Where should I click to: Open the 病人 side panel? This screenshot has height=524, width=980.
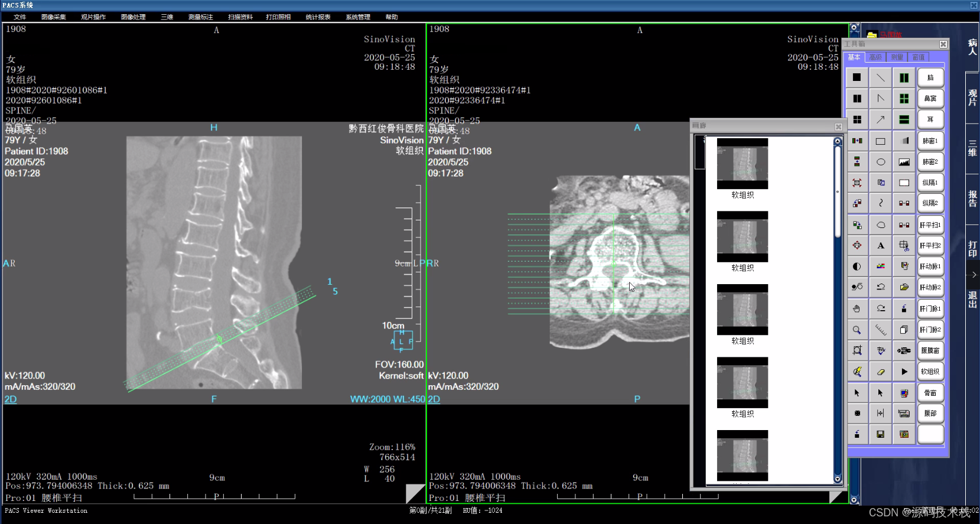(972, 47)
